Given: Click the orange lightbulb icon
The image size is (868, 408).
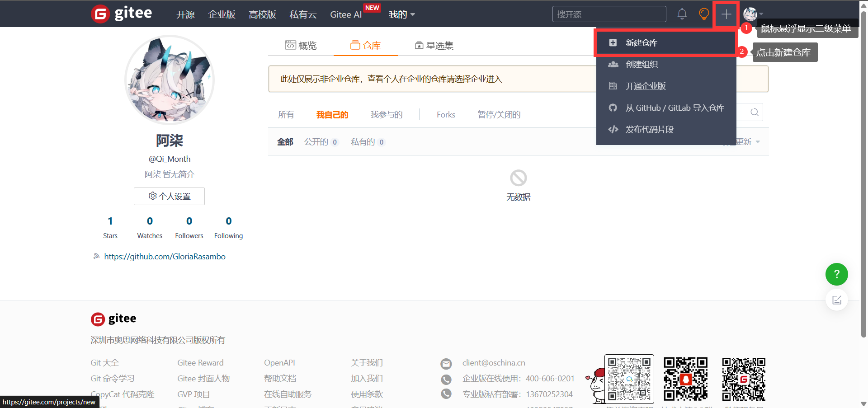Looking at the screenshot, I should [x=704, y=14].
